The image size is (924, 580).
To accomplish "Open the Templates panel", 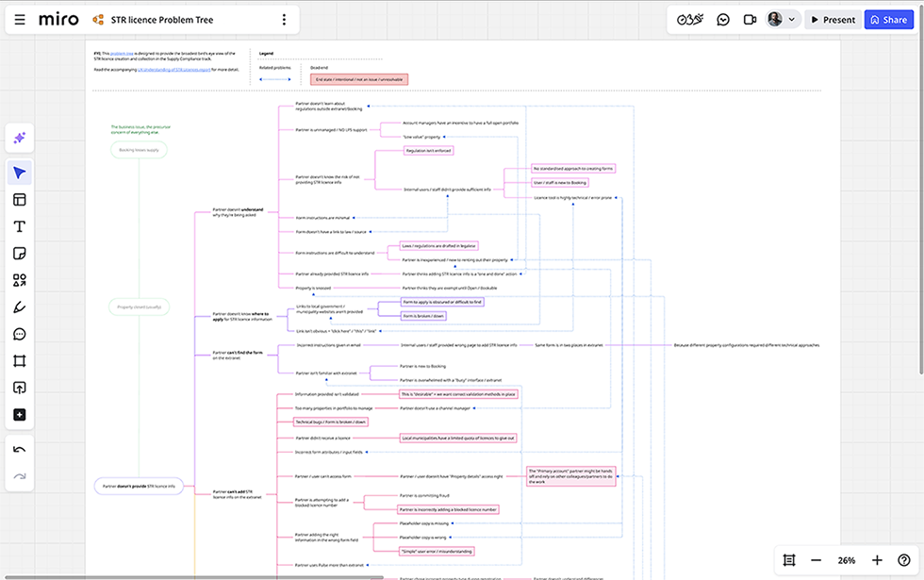I will [x=20, y=199].
